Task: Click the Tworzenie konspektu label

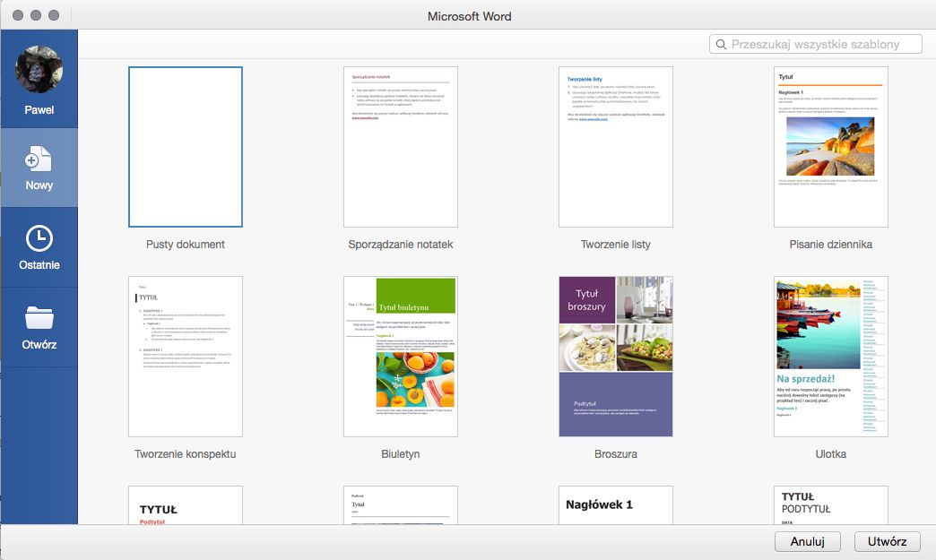Action: tap(186, 454)
